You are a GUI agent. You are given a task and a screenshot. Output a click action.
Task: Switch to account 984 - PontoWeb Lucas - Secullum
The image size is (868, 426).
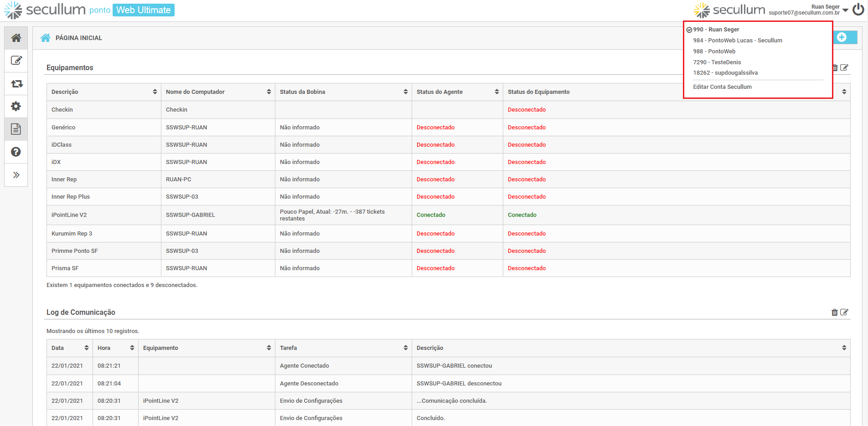tap(737, 41)
